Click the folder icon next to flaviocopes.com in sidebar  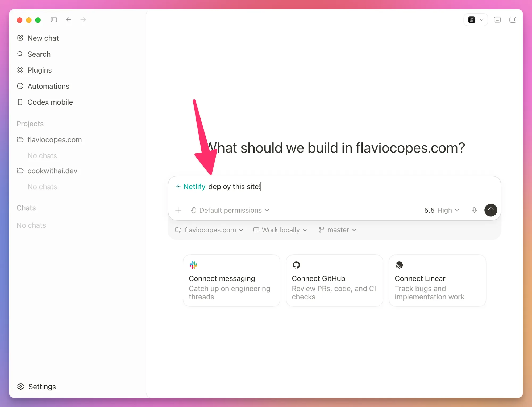point(20,139)
